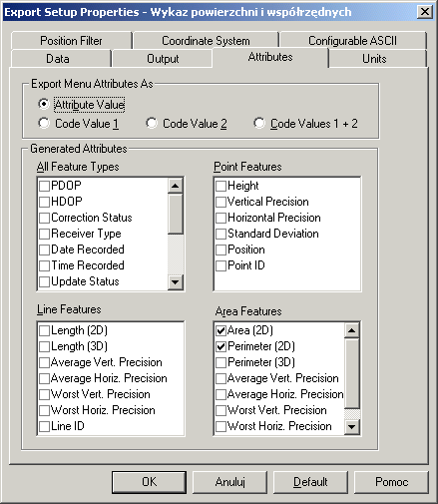438x504 pixels.
Task: Click the down arrow of Area Features list
Action: (x=352, y=426)
